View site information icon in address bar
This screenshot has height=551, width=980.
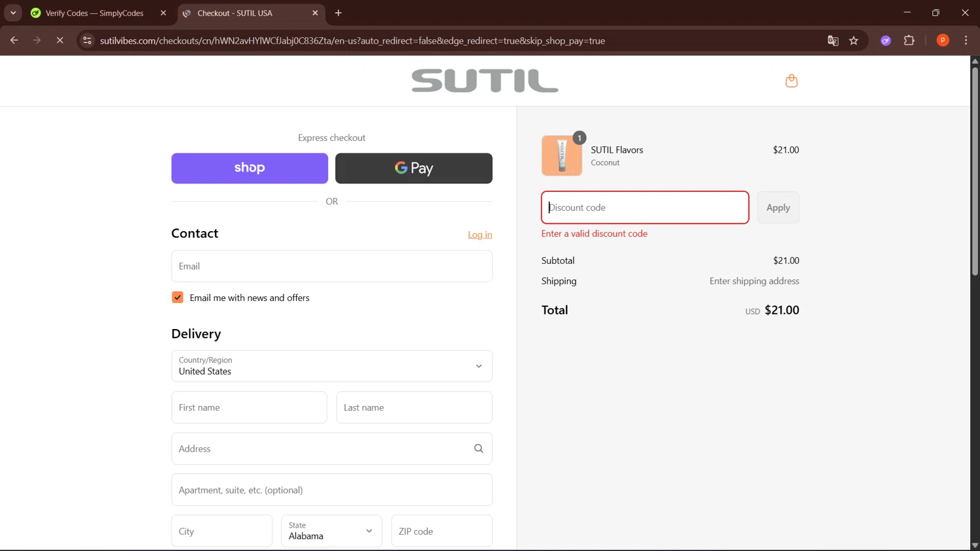coord(87,40)
